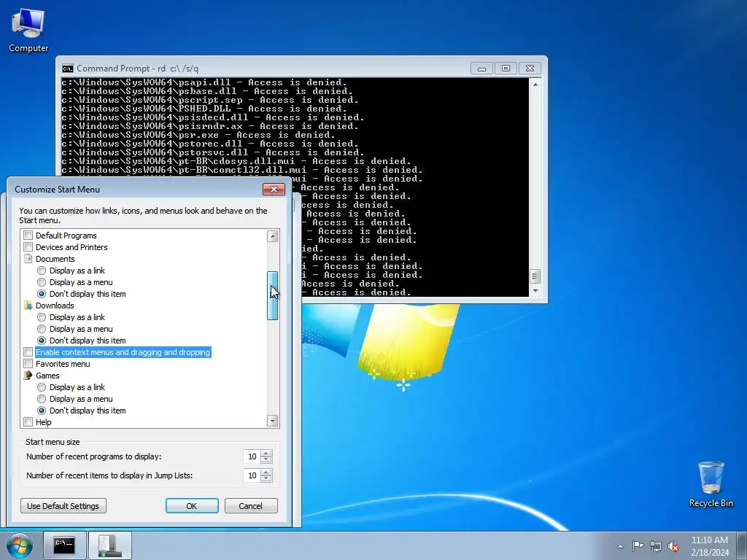Select the Taskbar properties taskbar icon
747x560 pixels.
click(x=110, y=545)
